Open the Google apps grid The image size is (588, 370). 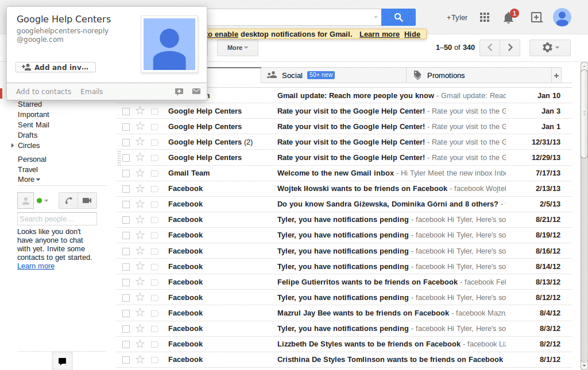coord(485,17)
